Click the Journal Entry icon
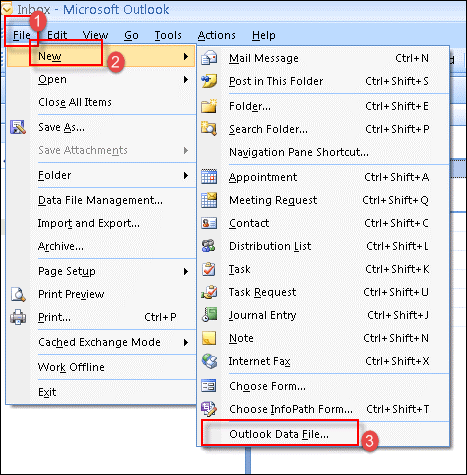Image resolution: width=467 pixels, height=475 pixels. coord(209,315)
